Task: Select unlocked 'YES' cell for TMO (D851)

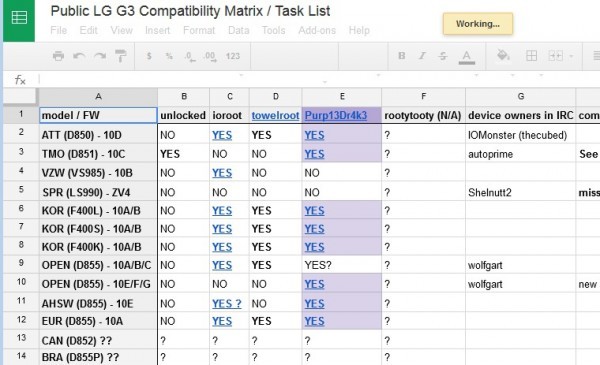Action: tap(184, 154)
